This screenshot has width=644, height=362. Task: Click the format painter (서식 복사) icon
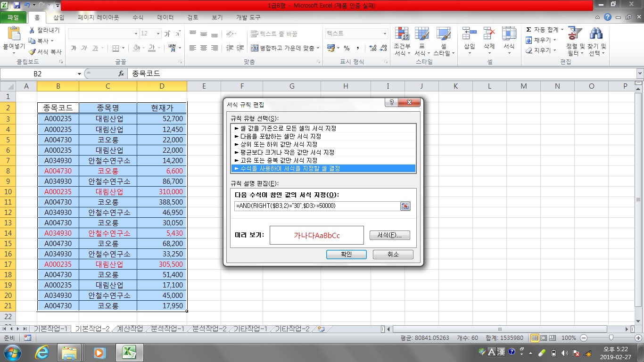tap(33, 52)
